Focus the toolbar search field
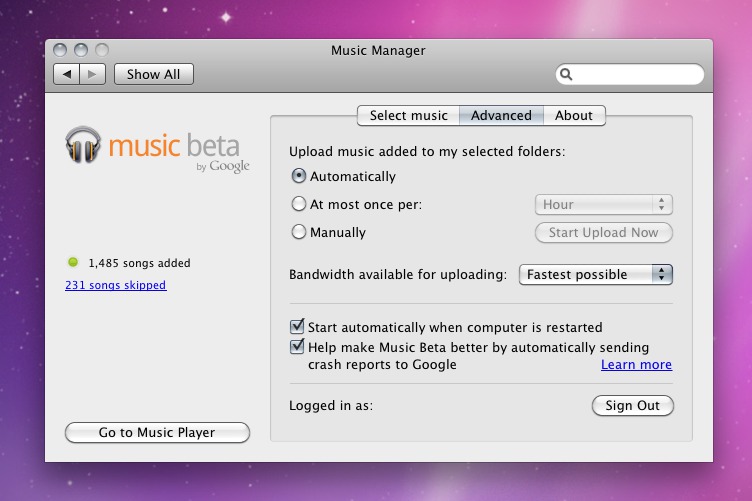Image resolution: width=752 pixels, height=501 pixels. pos(630,74)
